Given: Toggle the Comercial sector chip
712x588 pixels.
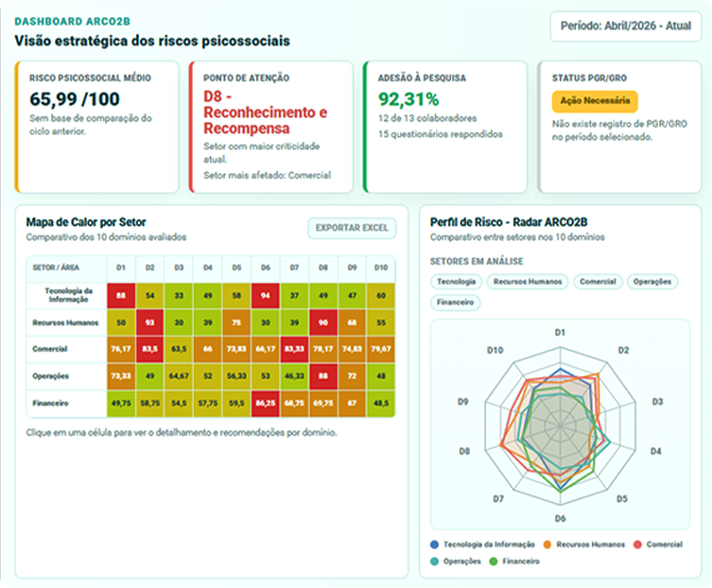Looking at the screenshot, I should 598,282.
